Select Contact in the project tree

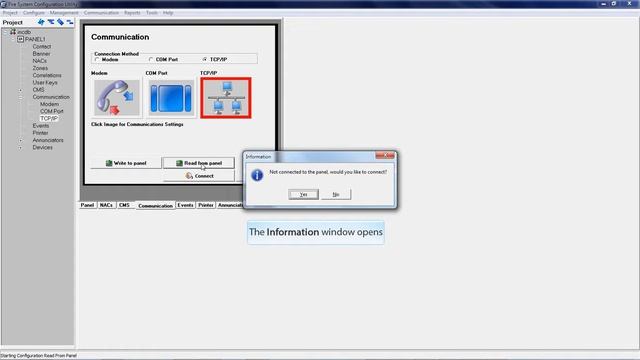(x=42, y=47)
